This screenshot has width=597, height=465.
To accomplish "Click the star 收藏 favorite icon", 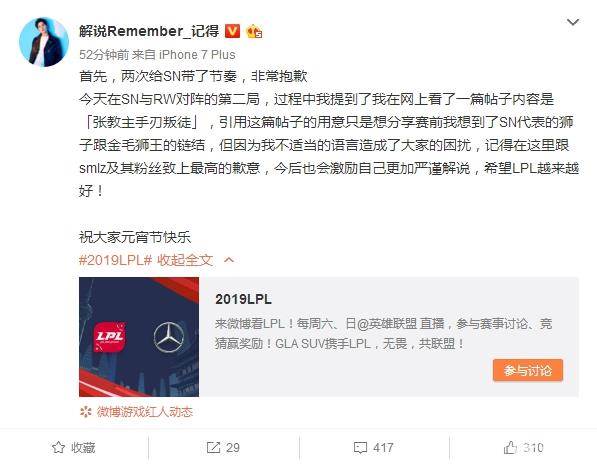I will (58, 447).
